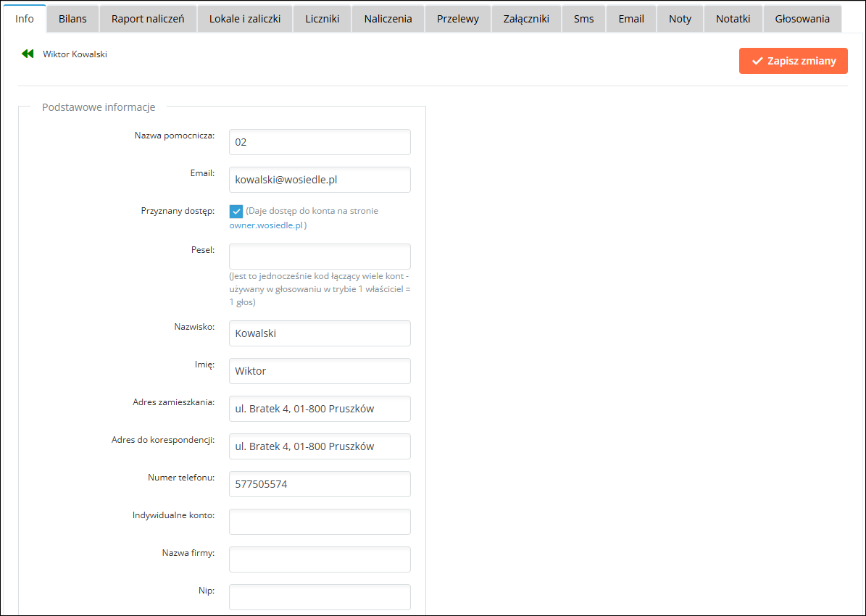Click the Zapisz zmiany button
This screenshot has width=866, height=616.
pyautogui.click(x=793, y=61)
